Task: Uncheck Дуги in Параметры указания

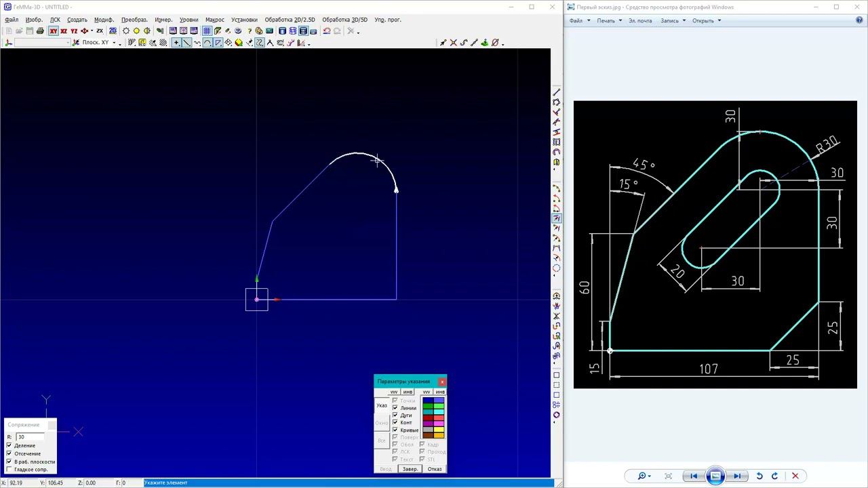Action: (x=395, y=415)
